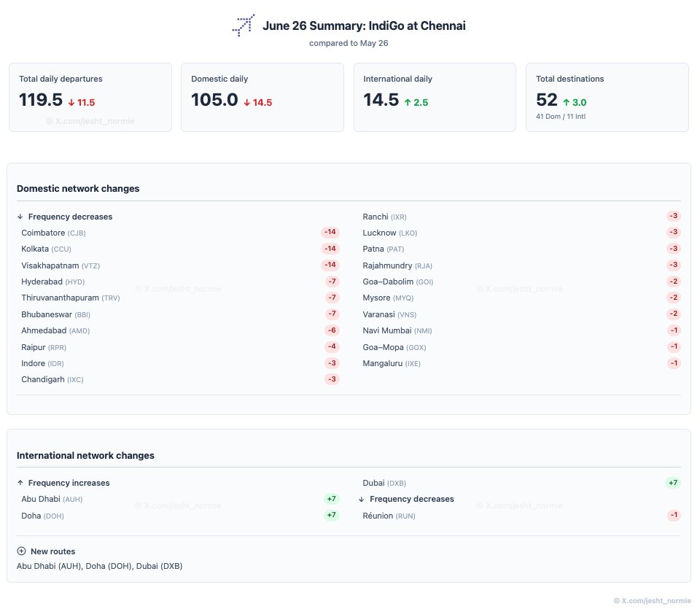
Task: Click the 105.0 domestic value
Action: [214, 100]
